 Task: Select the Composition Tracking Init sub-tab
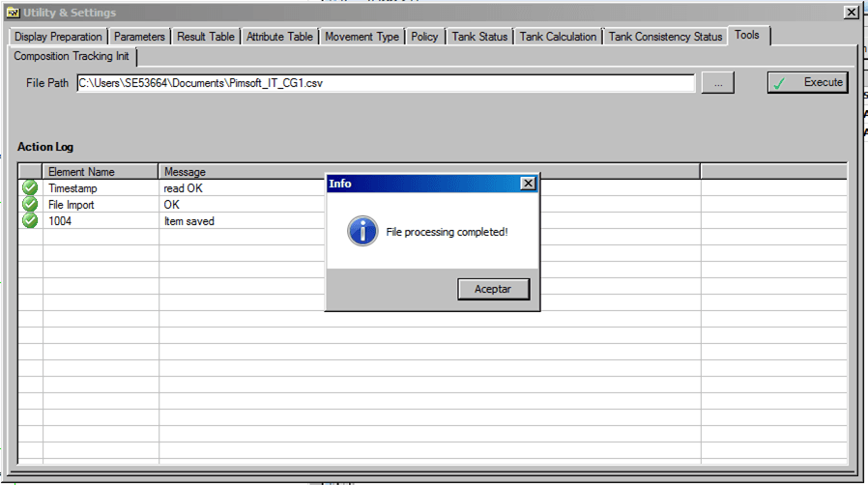[x=72, y=56]
